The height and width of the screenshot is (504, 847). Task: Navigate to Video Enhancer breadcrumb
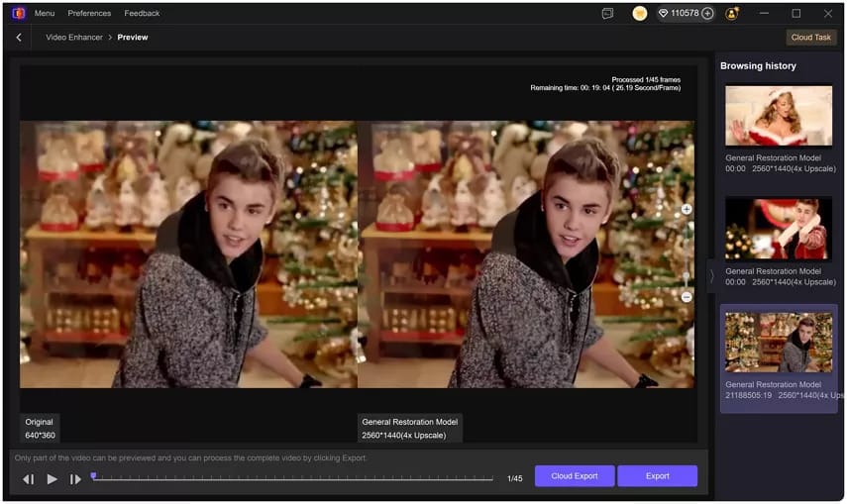click(74, 38)
